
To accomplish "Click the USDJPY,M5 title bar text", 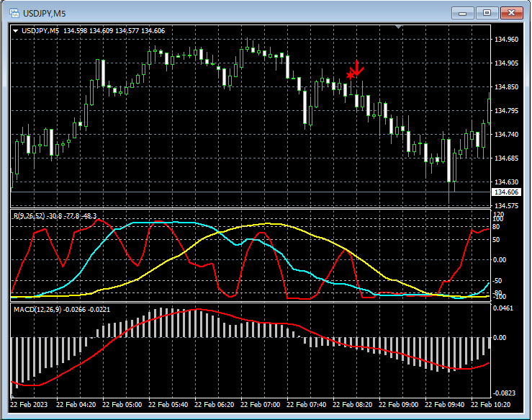I will pyautogui.click(x=44, y=12).
